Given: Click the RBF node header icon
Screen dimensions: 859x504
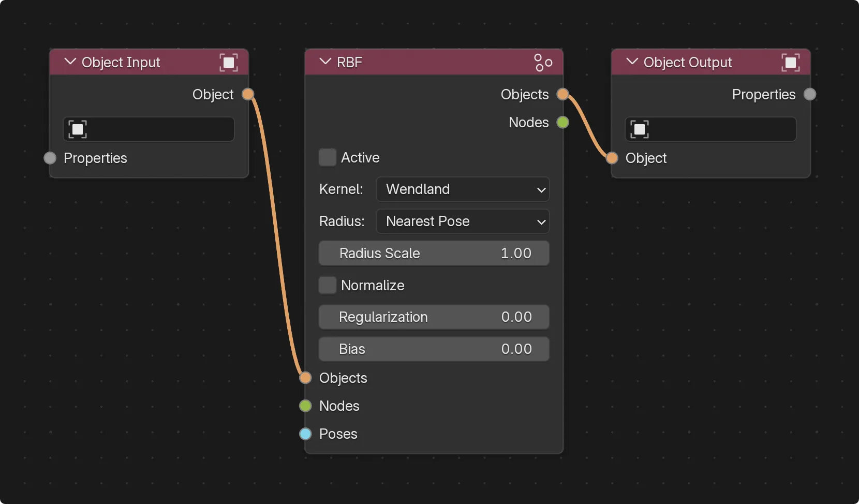Looking at the screenshot, I should 543,63.
